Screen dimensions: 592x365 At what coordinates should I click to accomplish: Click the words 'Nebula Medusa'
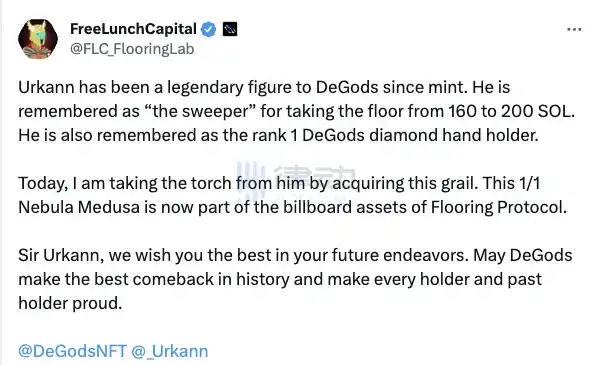coord(79,207)
